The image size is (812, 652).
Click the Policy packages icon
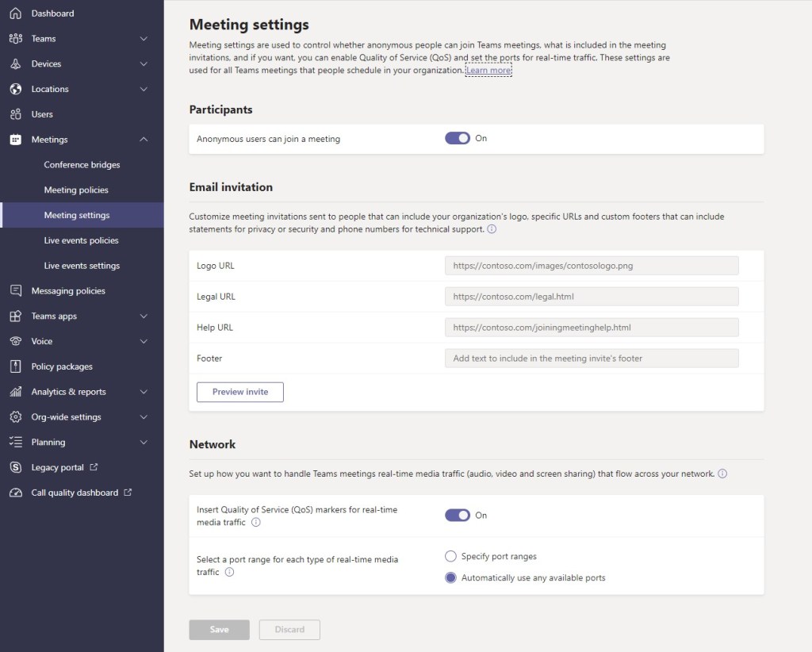coord(15,366)
